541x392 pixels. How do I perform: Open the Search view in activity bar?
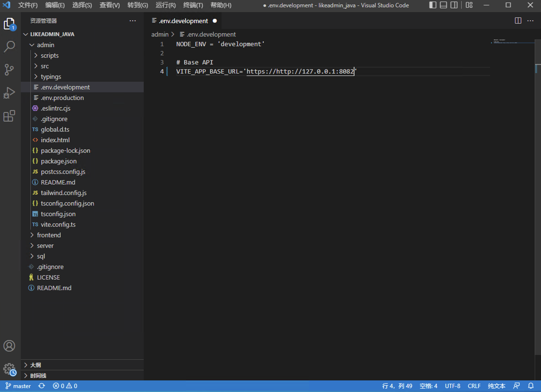click(x=10, y=47)
